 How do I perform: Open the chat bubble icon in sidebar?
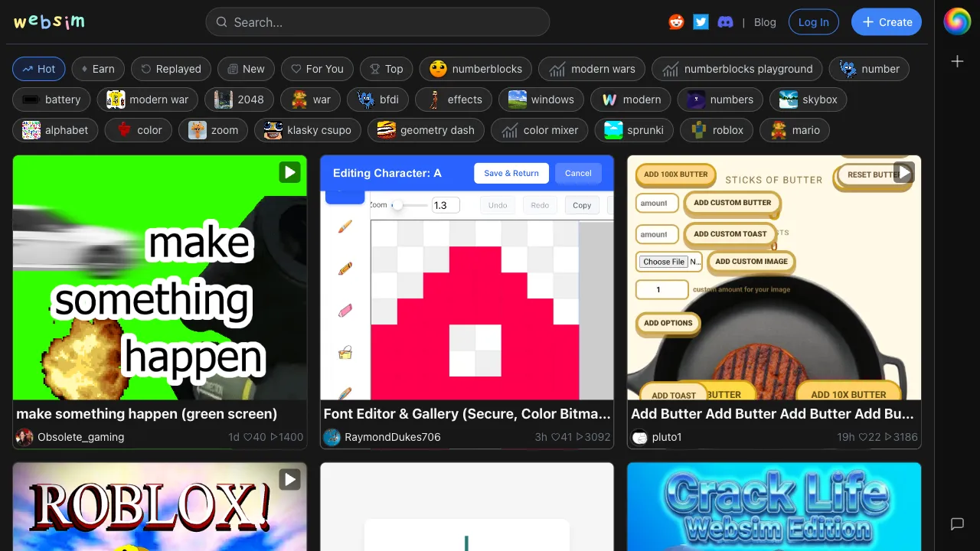[x=957, y=524]
